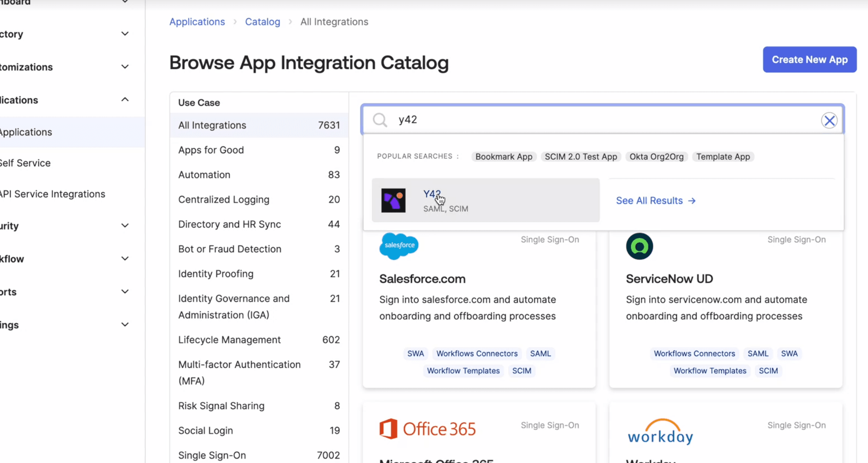Open Self Service sidebar item

click(25, 163)
